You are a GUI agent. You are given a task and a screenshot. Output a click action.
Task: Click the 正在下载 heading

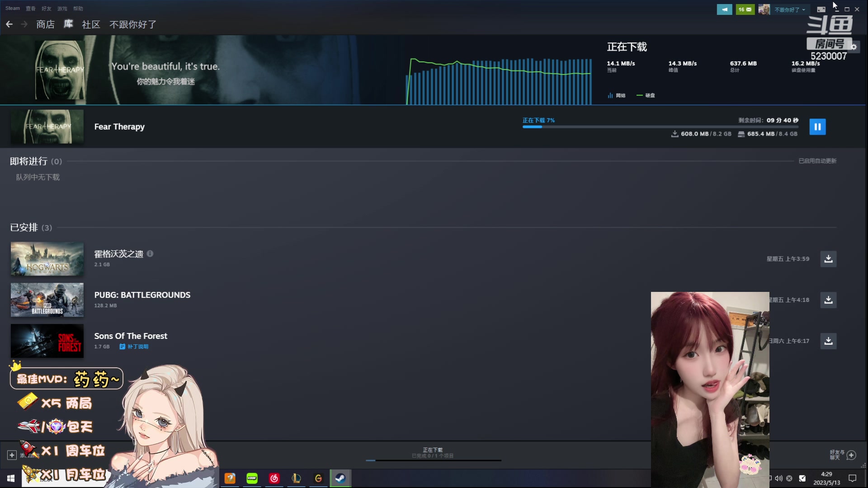click(627, 47)
